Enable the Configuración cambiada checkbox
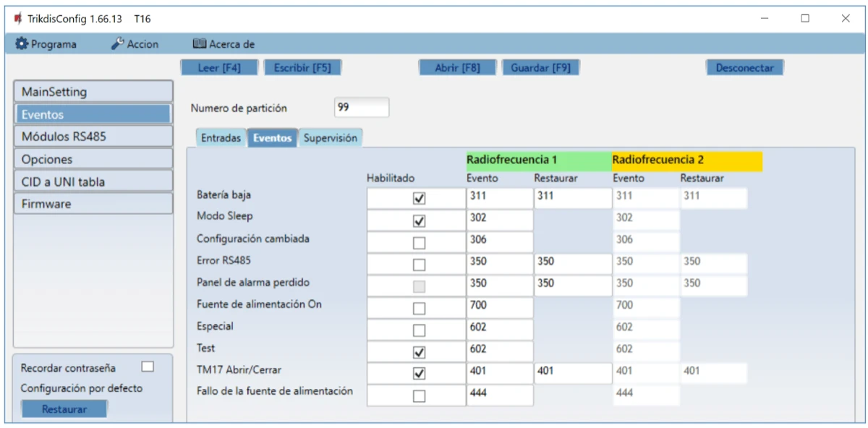 click(x=419, y=243)
